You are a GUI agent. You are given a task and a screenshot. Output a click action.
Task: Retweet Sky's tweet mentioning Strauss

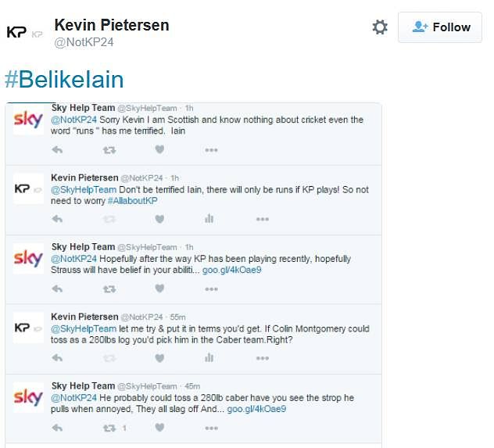click(109, 289)
